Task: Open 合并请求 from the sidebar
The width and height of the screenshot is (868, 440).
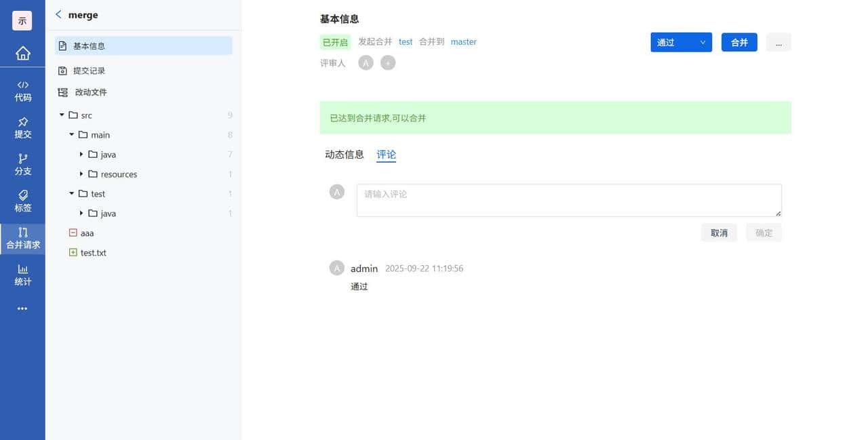Action: pos(22,239)
